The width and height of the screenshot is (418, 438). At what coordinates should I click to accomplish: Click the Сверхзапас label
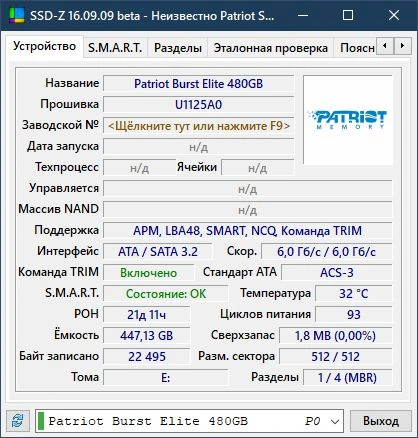pos(243,335)
